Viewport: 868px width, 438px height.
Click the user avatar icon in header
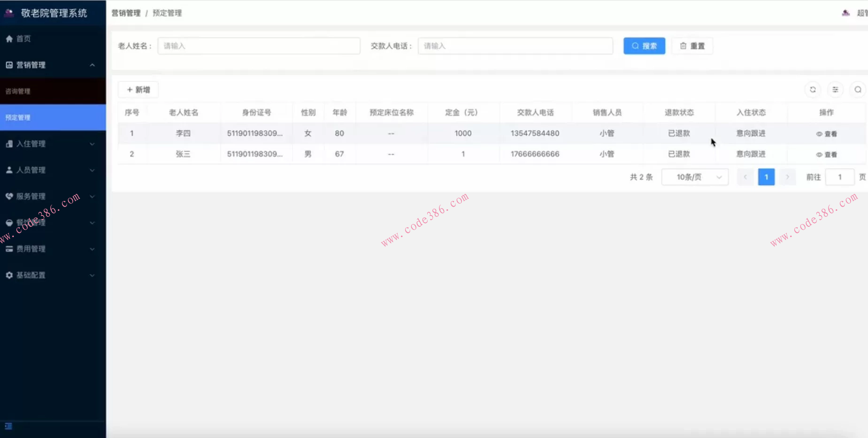click(x=845, y=13)
